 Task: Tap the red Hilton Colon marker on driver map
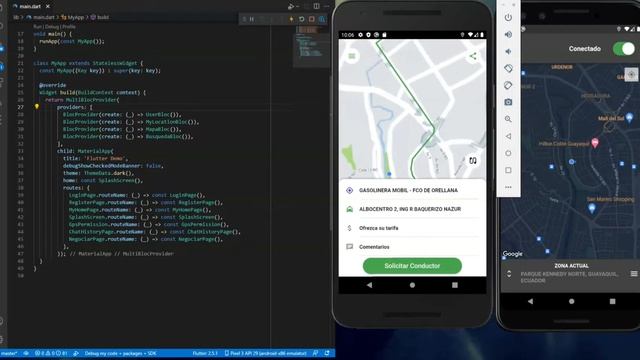595,143
